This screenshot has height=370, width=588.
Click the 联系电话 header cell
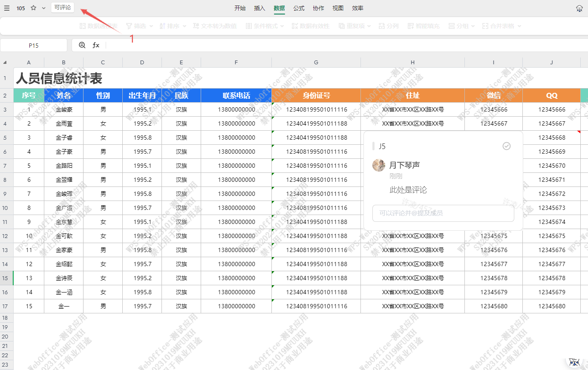click(x=236, y=95)
